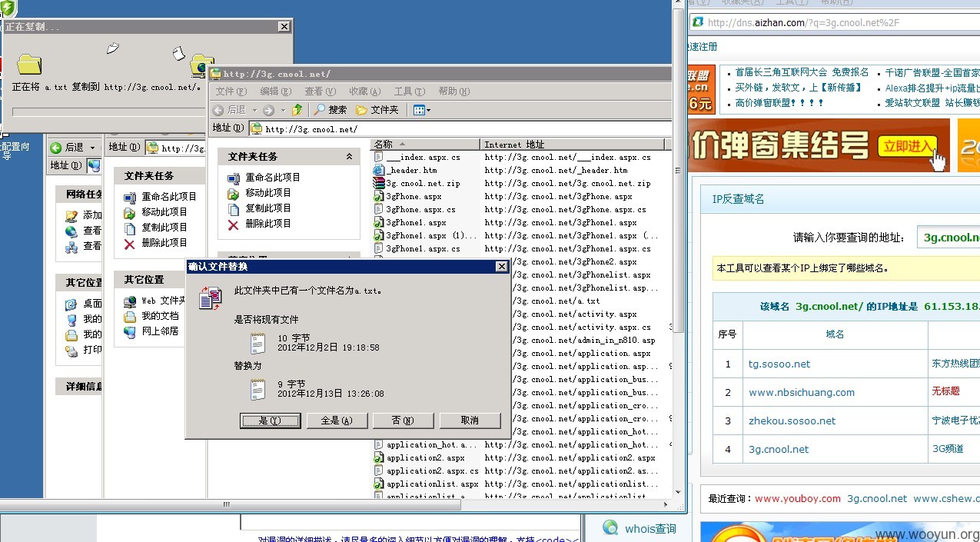This screenshot has height=542, width=980.
Task: Open 编辑(E) menu in 3g.cnool.net window
Action: point(275,91)
